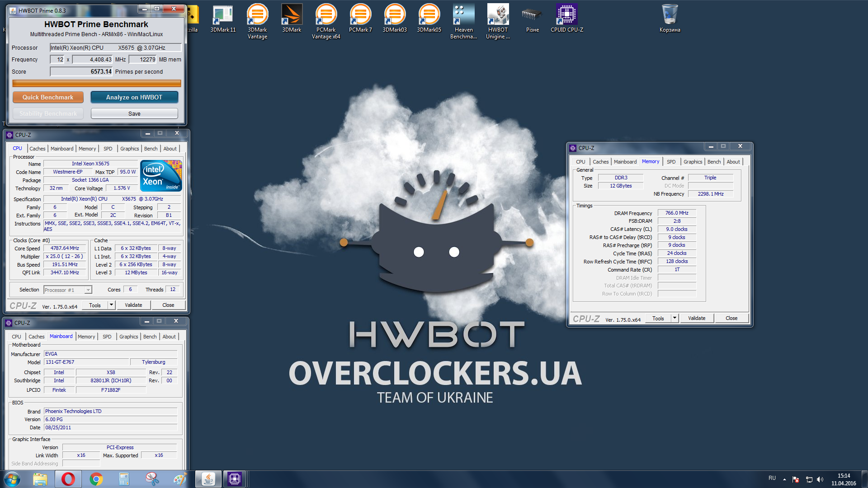Viewport: 868px width, 488px height.
Task: Click the RU input language indicator
Action: tap(772, 478)
